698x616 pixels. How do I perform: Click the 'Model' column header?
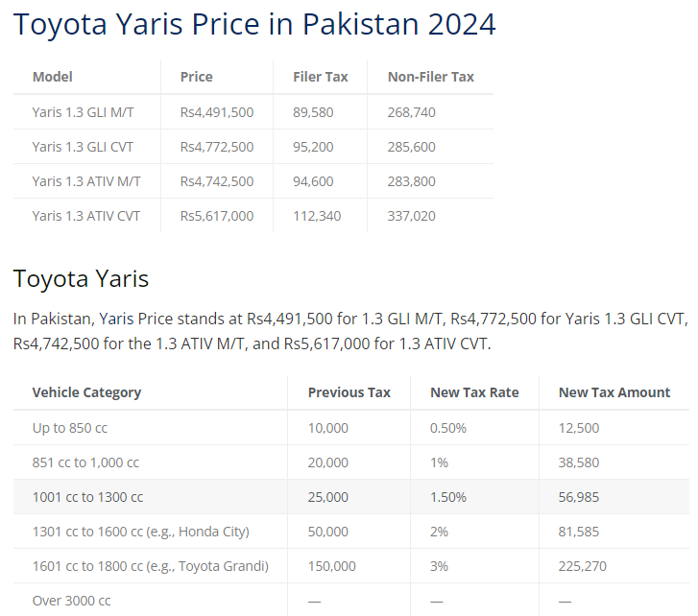[53, 77]
